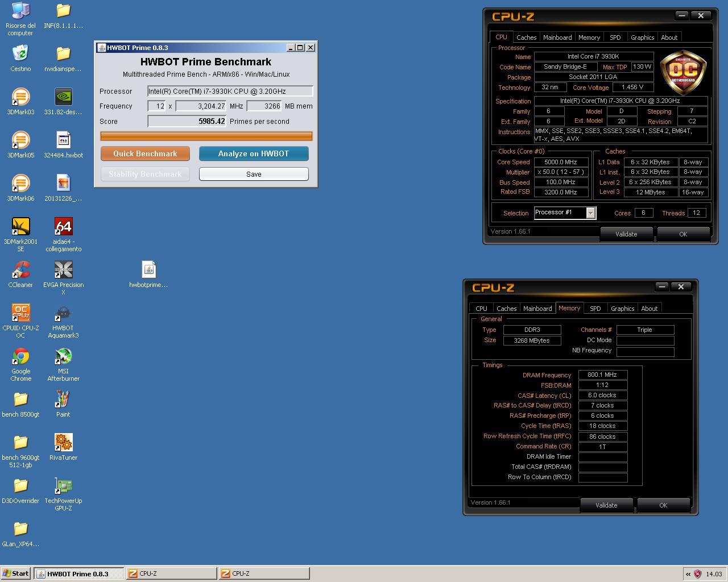Click CAS# Latency value 6.0 clocks
The width and height of the screenshot is (728, 582).
click(x=603, y=396)
